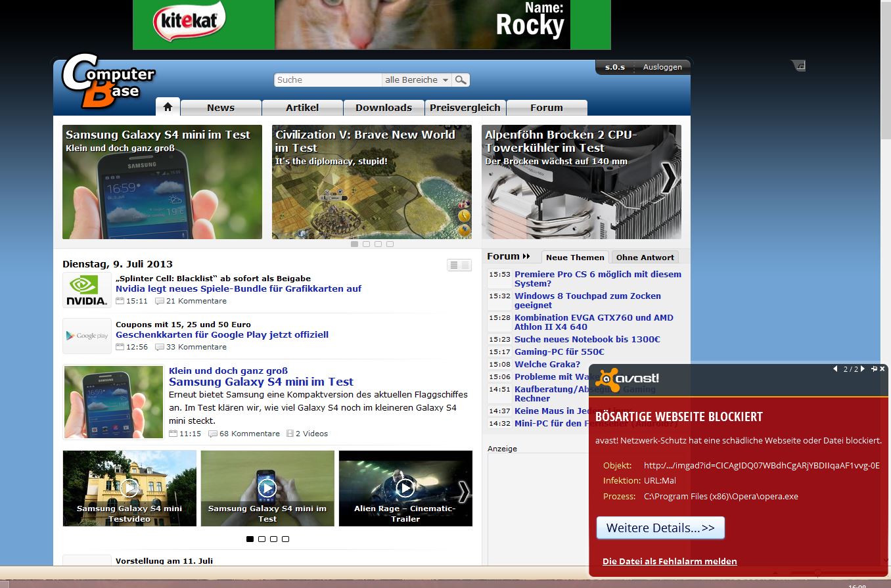Viewport: 891px width, 588px height.
Task: Open the News tab
Action: [221, 108]
